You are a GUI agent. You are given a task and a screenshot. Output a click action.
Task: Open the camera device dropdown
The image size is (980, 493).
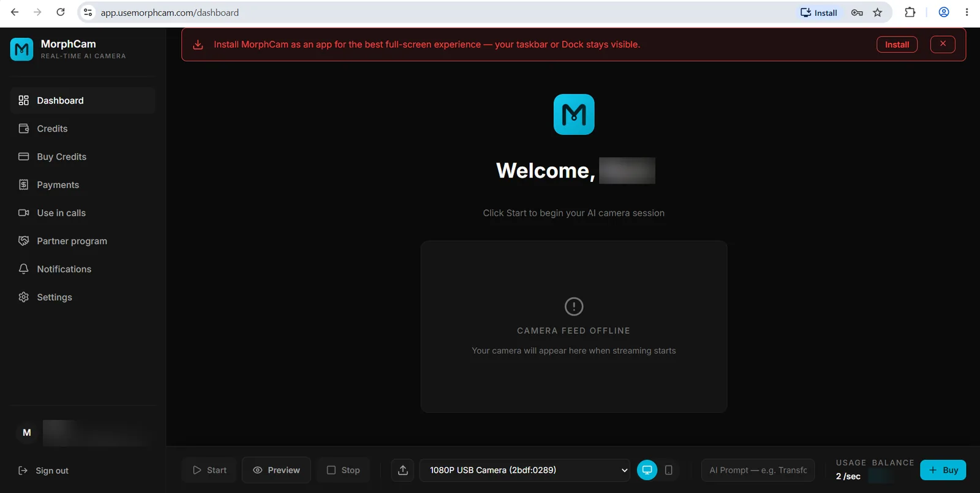click(x=526, y=470)
